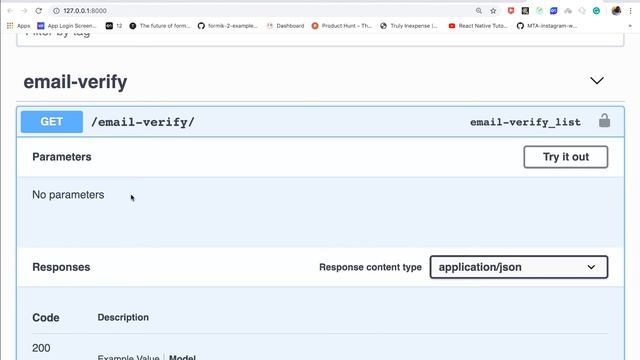Collapse the email-verify section chevron
This screenshot has width=640, height=360.
597,81
